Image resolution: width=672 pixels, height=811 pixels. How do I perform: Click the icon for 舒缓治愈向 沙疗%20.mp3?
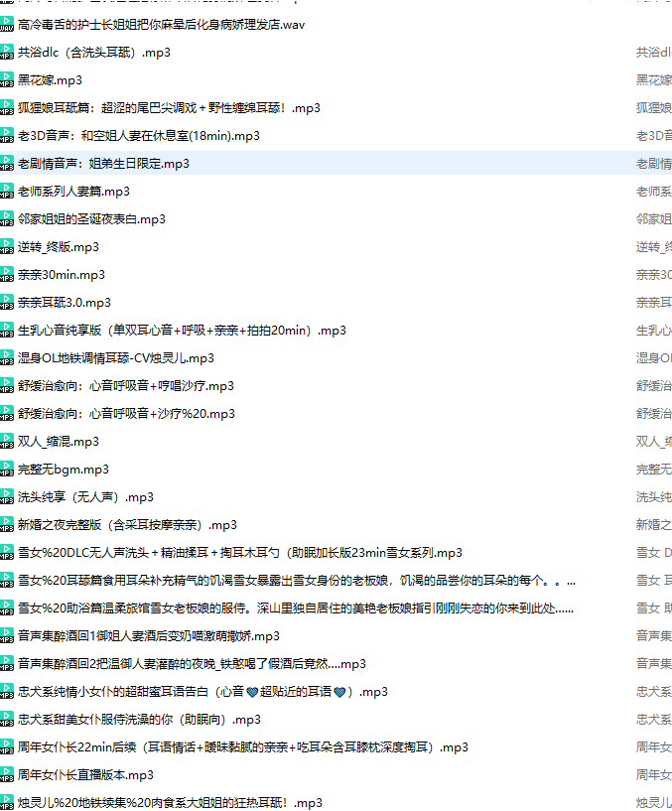point(7,414)
